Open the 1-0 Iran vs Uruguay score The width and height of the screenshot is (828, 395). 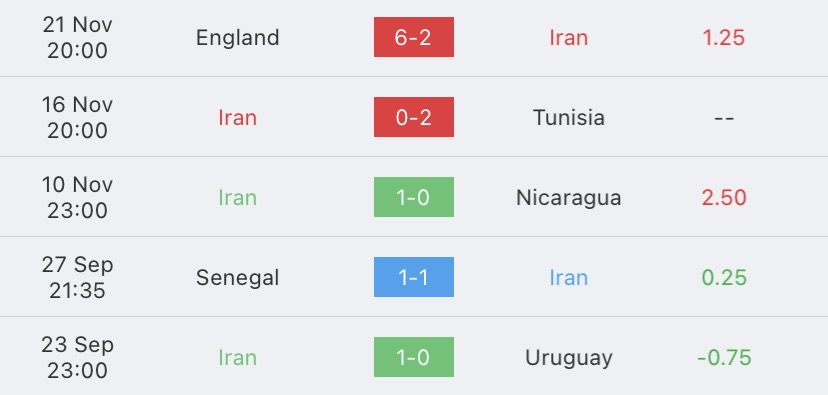click(413, 357)
